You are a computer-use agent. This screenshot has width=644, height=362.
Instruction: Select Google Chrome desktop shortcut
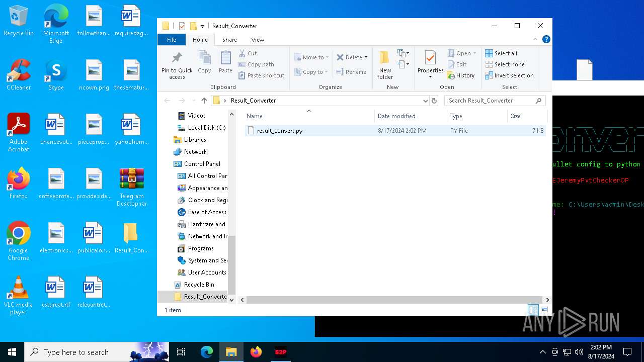point(19,241)
